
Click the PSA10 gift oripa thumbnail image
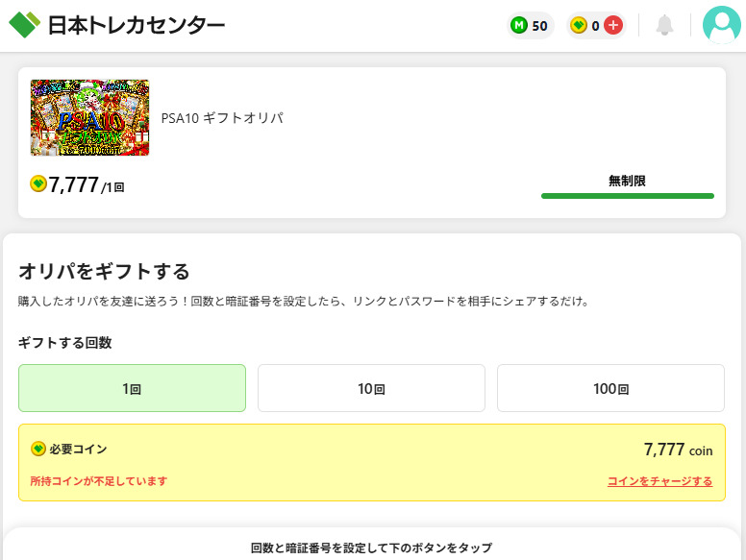pos(90,117)
